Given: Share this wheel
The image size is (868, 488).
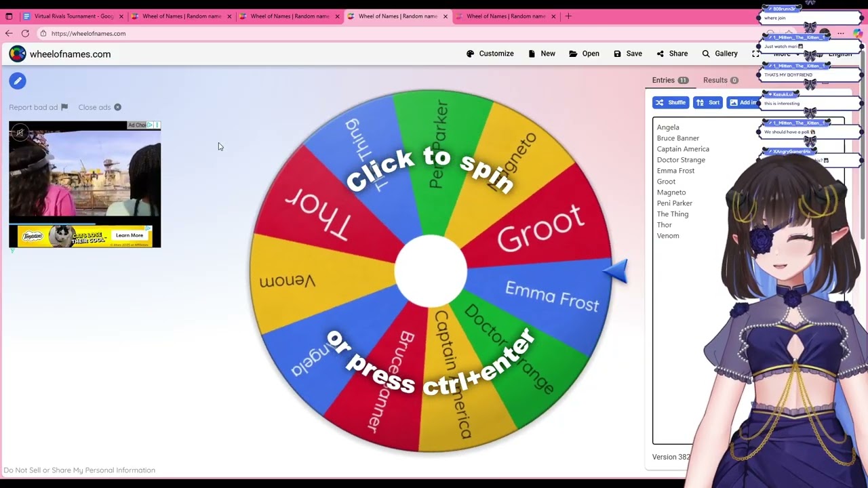Looking at the screenshot, I should 671,54.
